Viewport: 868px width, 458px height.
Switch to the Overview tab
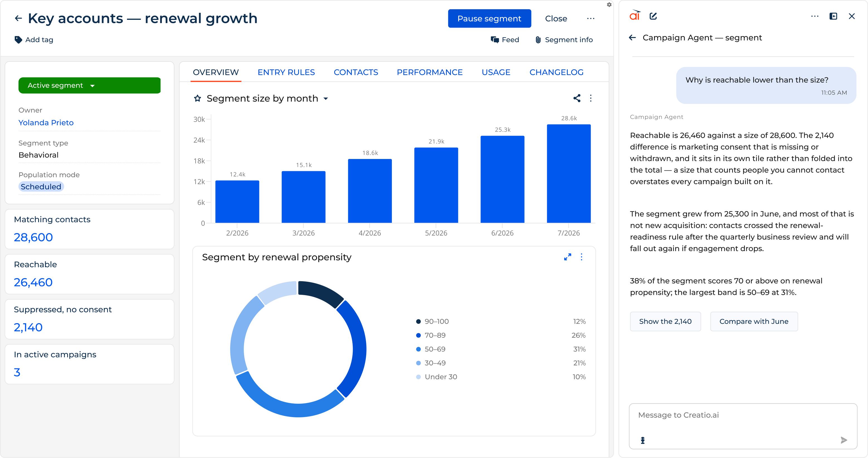[216, 72]
